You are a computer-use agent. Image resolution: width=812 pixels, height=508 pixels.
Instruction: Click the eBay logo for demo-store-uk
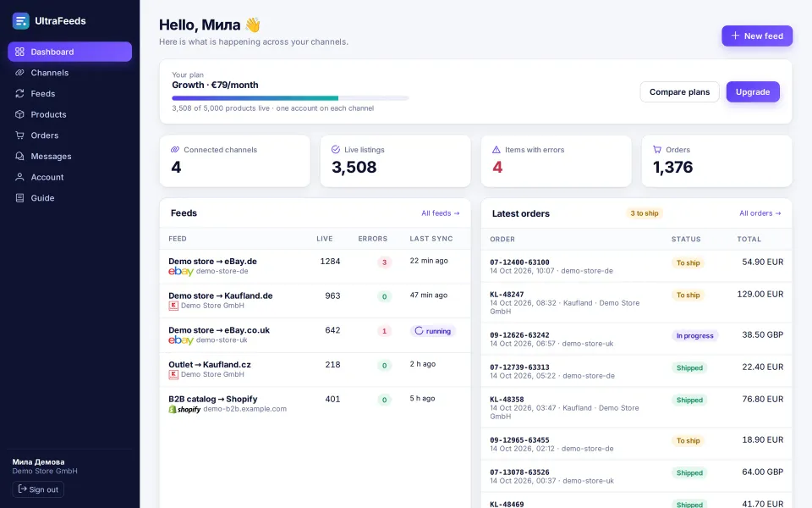pos(181,340)
